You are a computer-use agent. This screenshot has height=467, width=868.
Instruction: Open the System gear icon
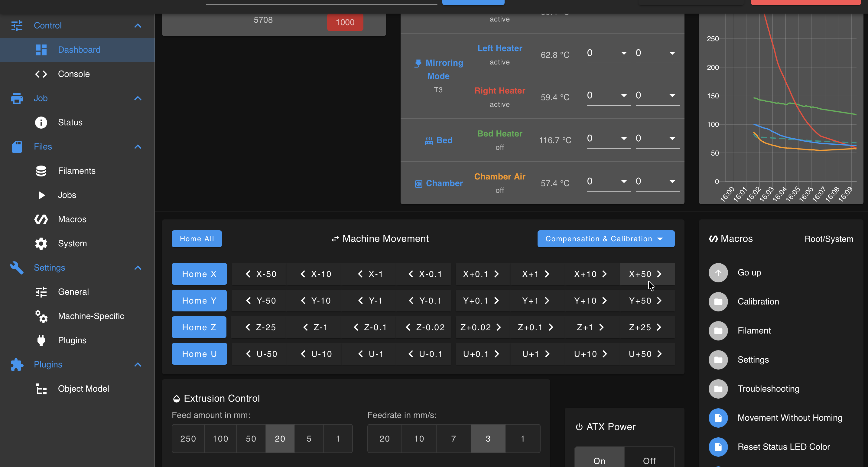click(x=41, y=243)
